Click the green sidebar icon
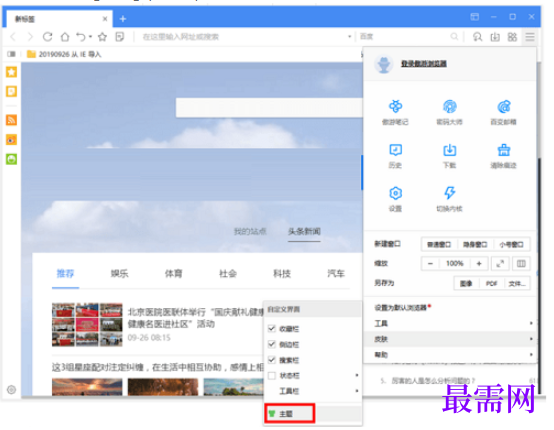The height and width of the screenshot is (430, 554). 11,159
